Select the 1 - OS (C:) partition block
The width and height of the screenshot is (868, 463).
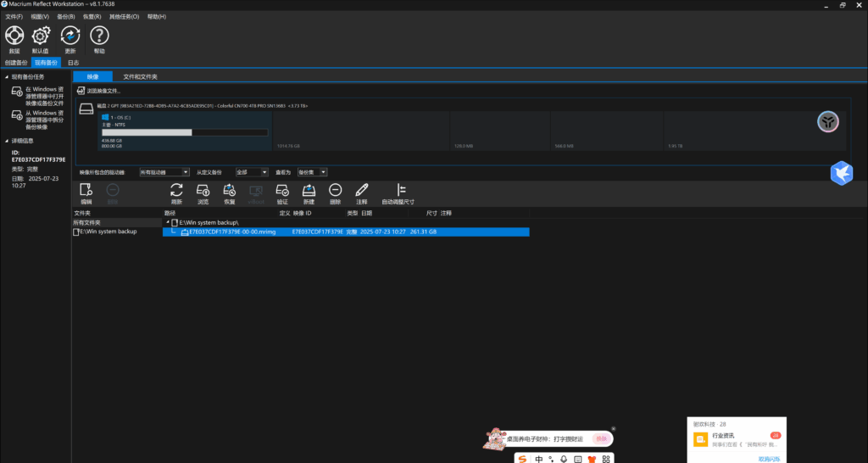(x=186, y=131)
